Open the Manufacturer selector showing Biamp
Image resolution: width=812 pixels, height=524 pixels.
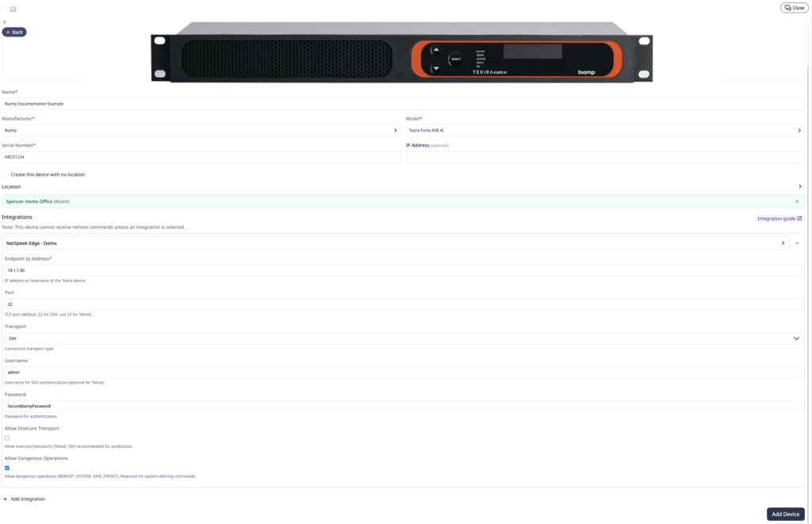(201, 131)
